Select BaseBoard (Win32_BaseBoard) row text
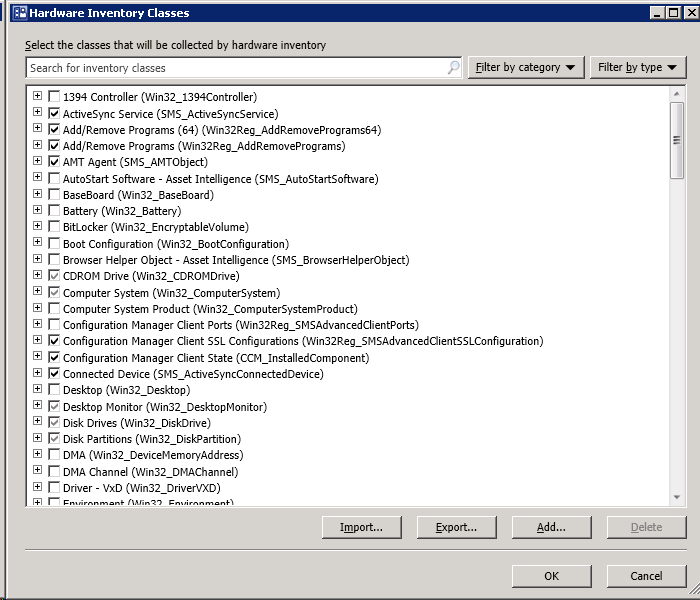 (x=138, y=195)
